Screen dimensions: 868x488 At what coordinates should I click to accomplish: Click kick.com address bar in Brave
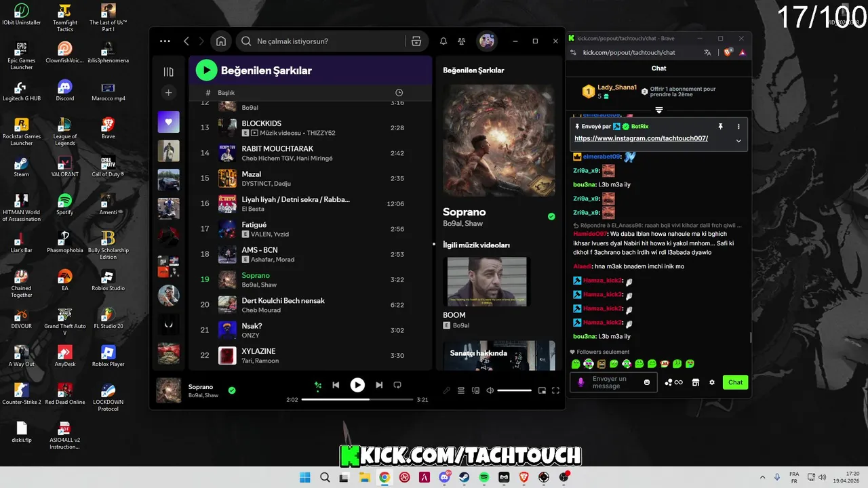tap(629, 52)
